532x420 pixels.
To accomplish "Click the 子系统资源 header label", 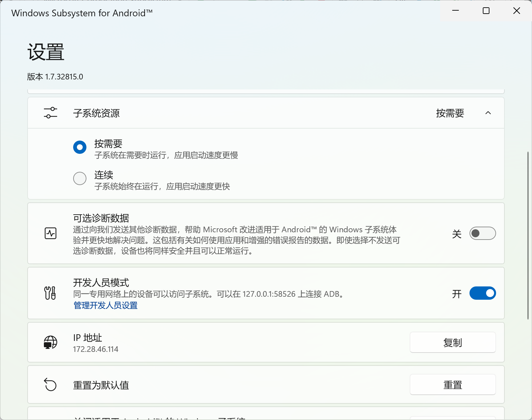I will coord(96,113).
